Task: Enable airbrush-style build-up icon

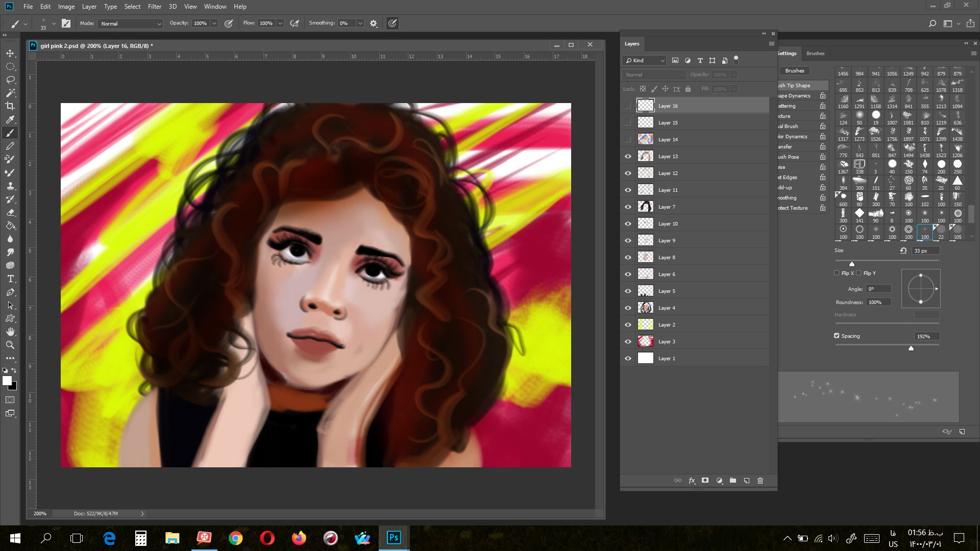Action: pos(295,23)
